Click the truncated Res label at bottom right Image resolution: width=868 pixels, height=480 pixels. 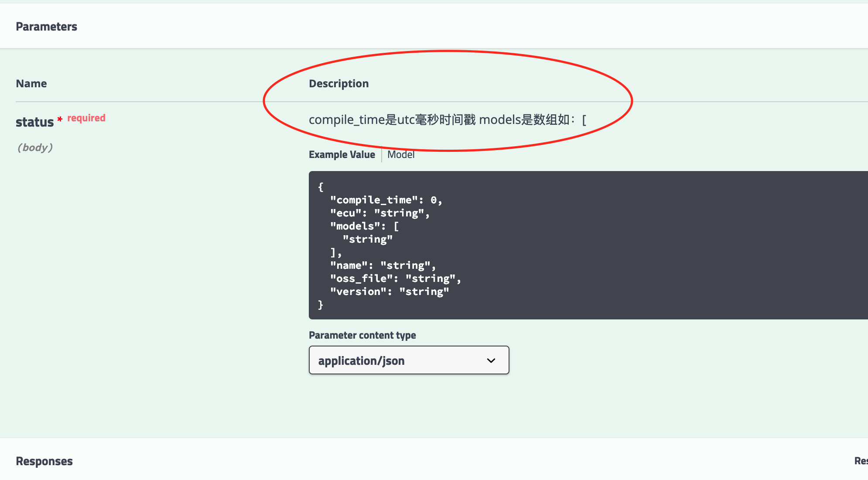coord(861,460)
